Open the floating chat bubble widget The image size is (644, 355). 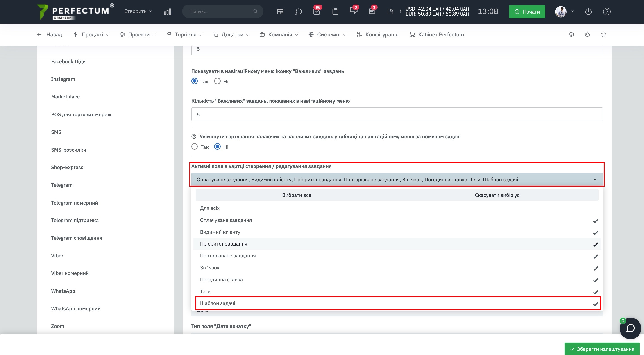coord(630,328)
